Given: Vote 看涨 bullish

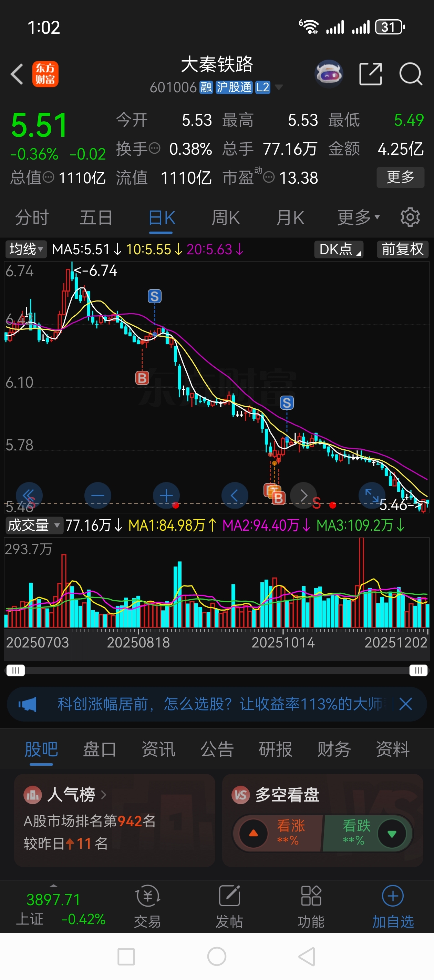Looking at the screenshot, I should (278, 834).
